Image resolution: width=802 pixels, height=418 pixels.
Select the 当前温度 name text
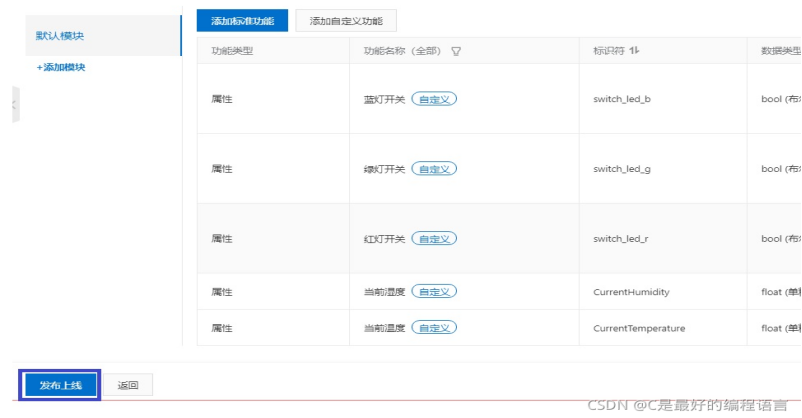[384, 328]
